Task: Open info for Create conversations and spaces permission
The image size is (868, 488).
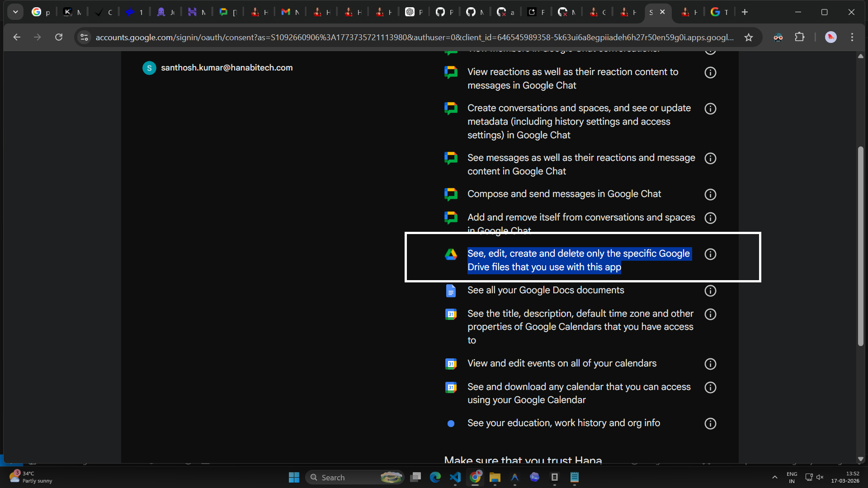Action: click(x=710, y=109)
